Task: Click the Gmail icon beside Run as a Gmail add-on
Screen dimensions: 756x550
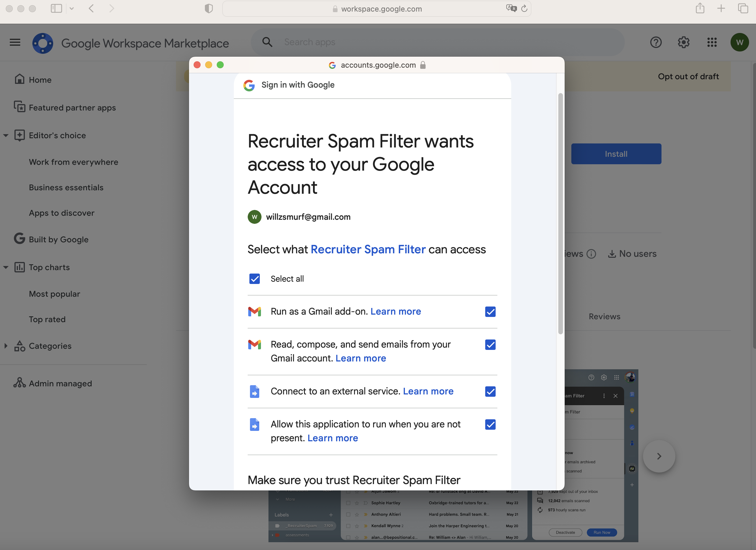Action: click(x=255, y=311)
